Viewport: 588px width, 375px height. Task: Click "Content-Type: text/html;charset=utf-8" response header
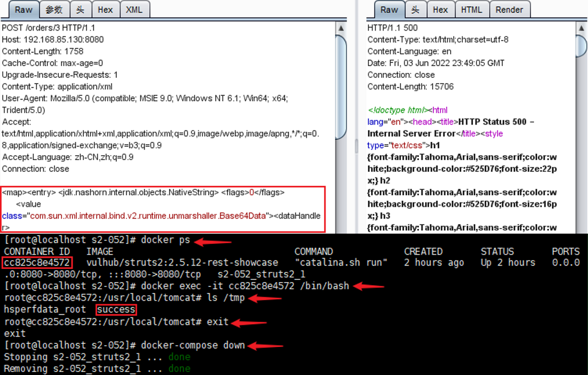tap(438, 40)
